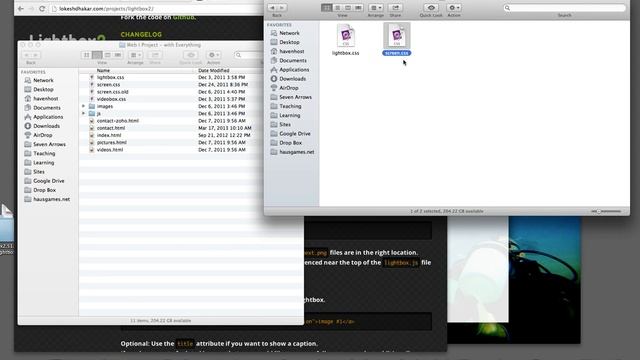Switch the Web I Project window to list view
The image size is (640, 360).
(97, 55)
